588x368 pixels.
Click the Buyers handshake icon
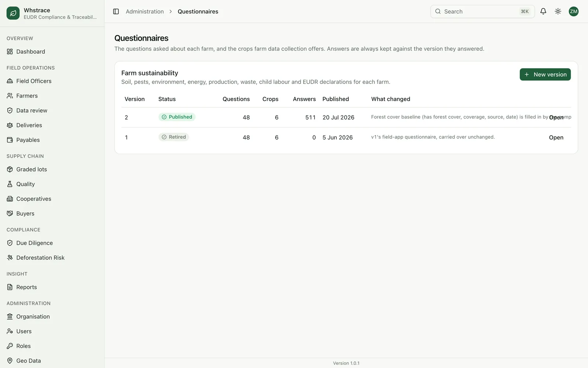tap(10, 213)
